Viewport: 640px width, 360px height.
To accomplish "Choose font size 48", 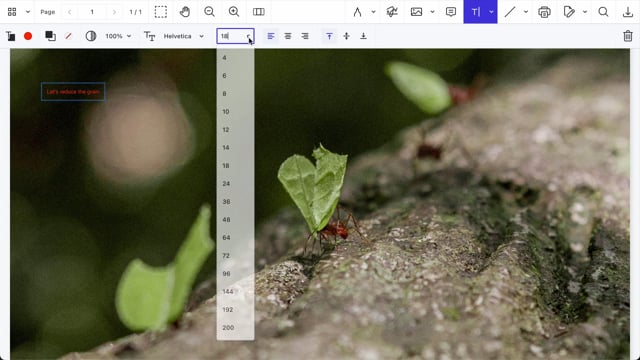I will tap(235, 220).
